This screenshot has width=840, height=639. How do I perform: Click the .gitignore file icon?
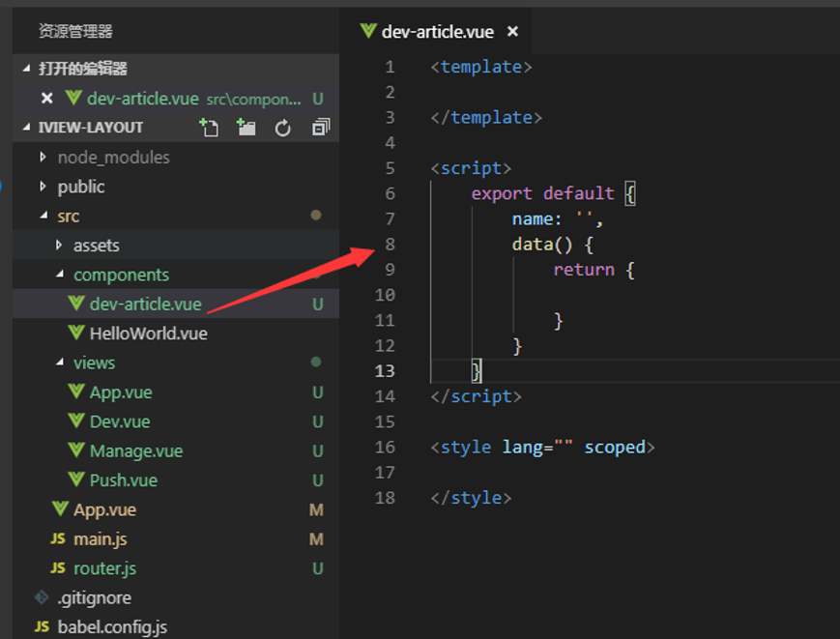[x=42, y=597]
